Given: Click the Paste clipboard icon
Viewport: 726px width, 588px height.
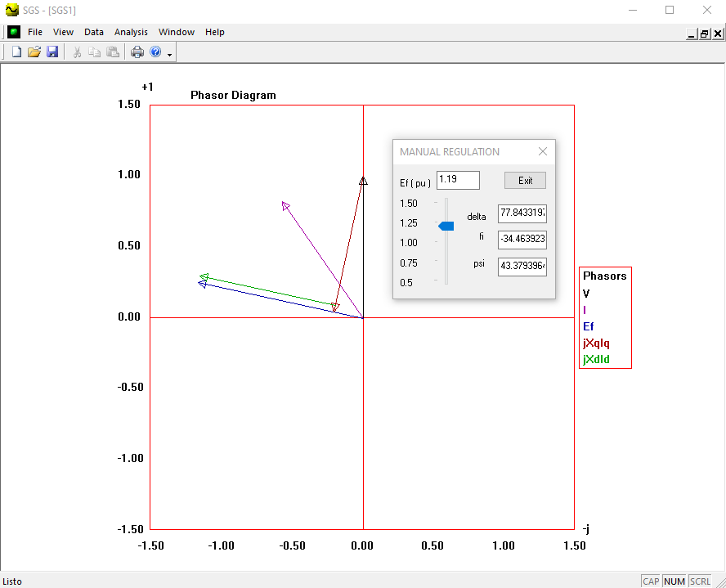Looking at the screenshot, I should pyautogui.click(x=113, y=52).
